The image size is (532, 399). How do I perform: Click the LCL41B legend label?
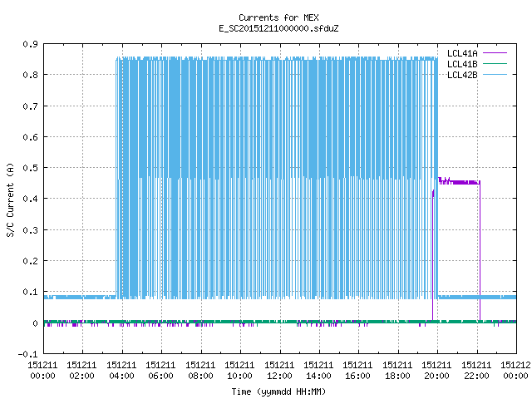coord(462,64)
